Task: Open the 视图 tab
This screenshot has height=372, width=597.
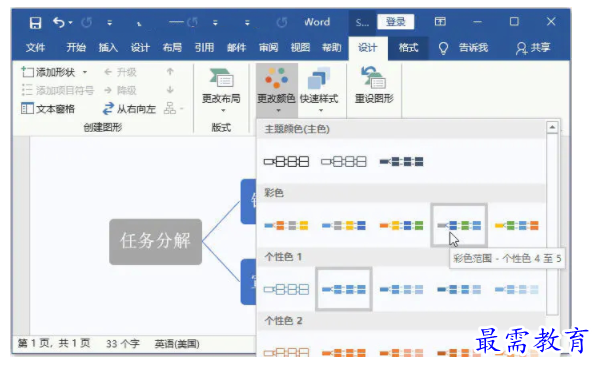Action: (300, 48)
